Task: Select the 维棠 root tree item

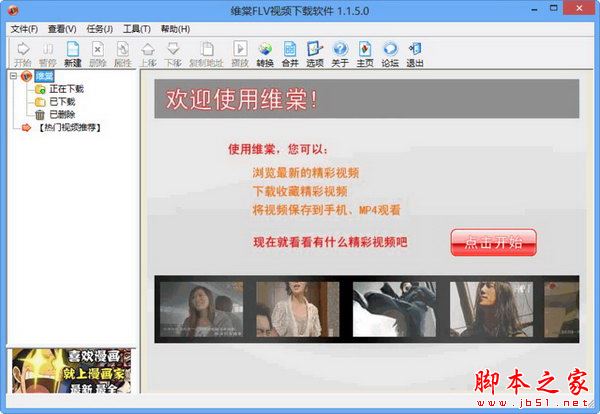Action: 44,76
